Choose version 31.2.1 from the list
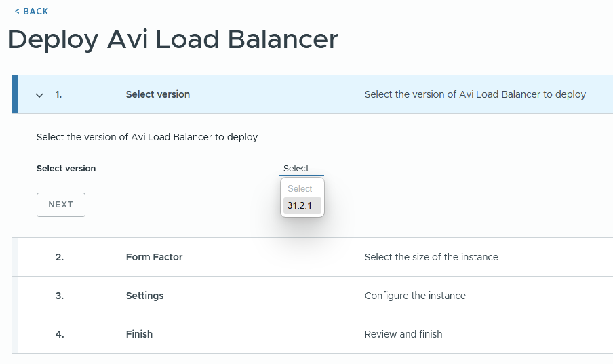The width and height of the screenshot is (613, 364). pyautogui.click(x=301, y=205)
